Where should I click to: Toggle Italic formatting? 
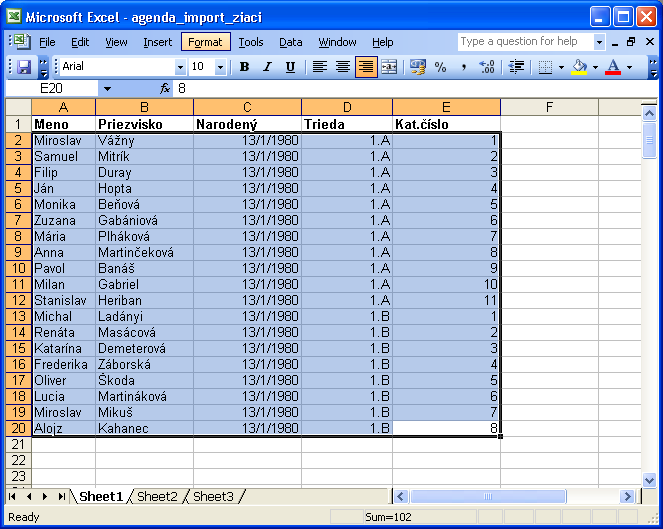point(267,67)
